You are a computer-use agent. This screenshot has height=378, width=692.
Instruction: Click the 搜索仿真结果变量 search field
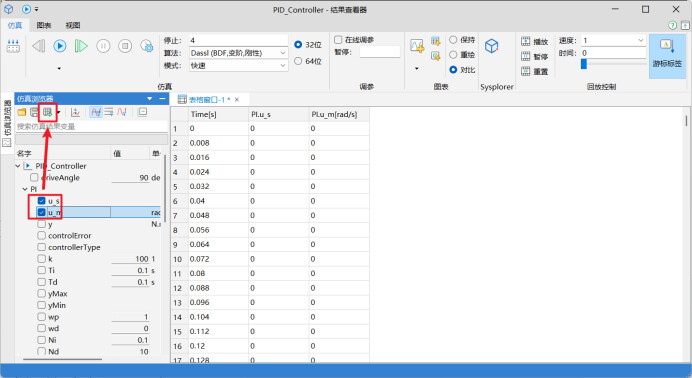[x=91, y=127]
